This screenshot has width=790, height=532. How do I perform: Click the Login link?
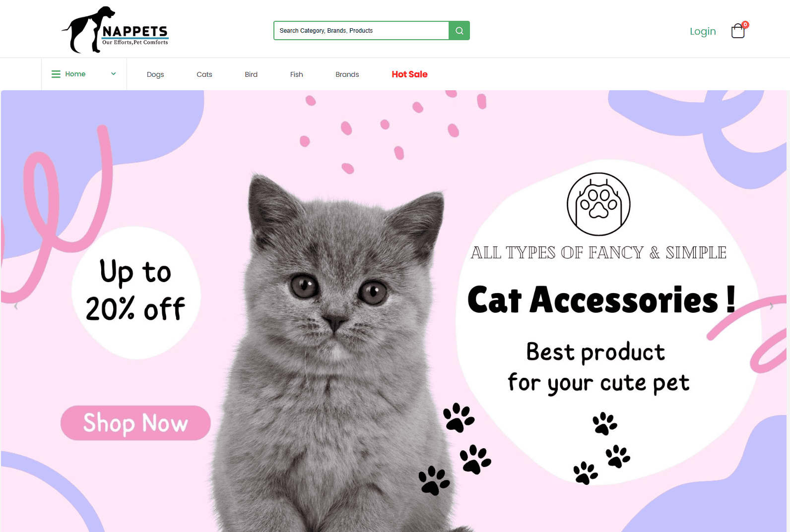coord(703,31)
